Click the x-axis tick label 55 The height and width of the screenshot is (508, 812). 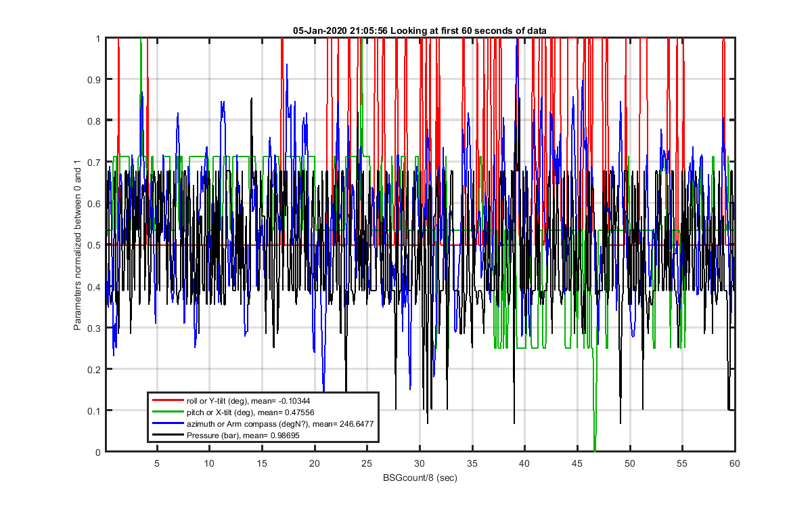682,463
